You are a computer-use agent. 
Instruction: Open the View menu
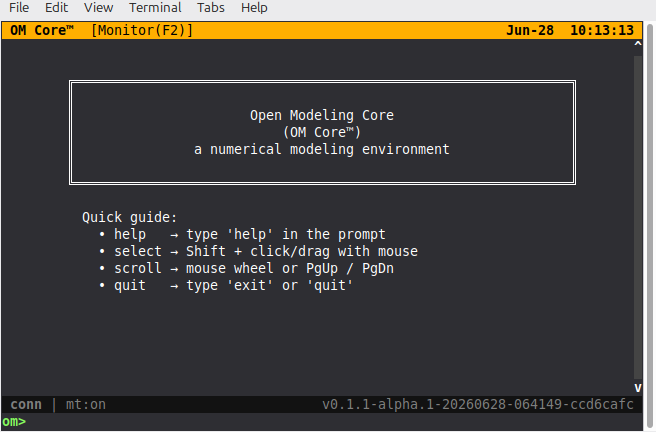pyautogui.click(x=98, y=8)
